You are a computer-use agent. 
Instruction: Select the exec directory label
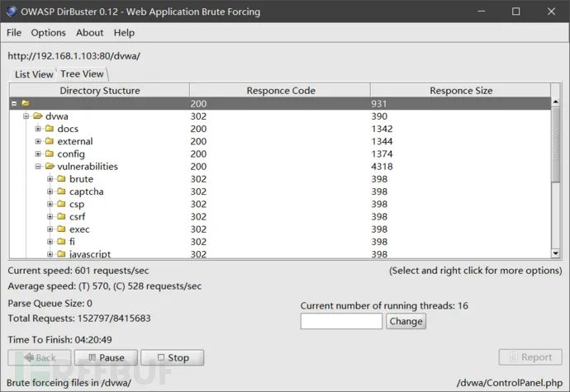pyautogui.click(x=79, y=229)
